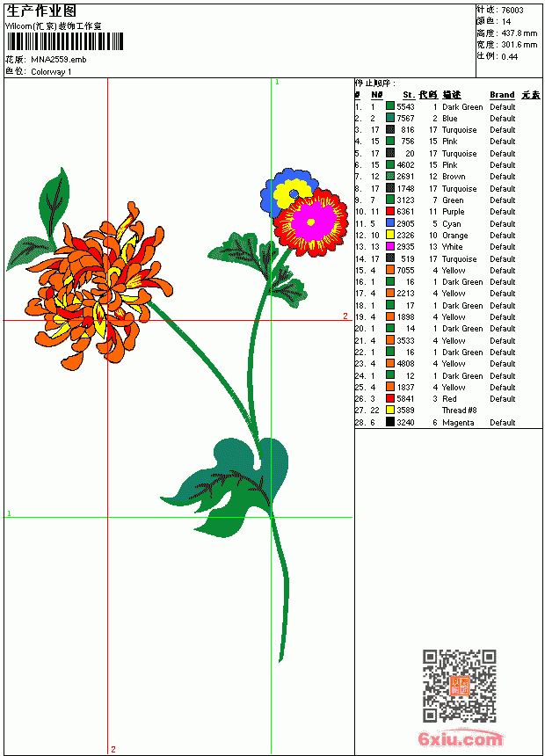Screen dimensions: 545x756
Task: Select the magenta swatch for White row 13
Action: pyautogui.click(x=390, y=246)
